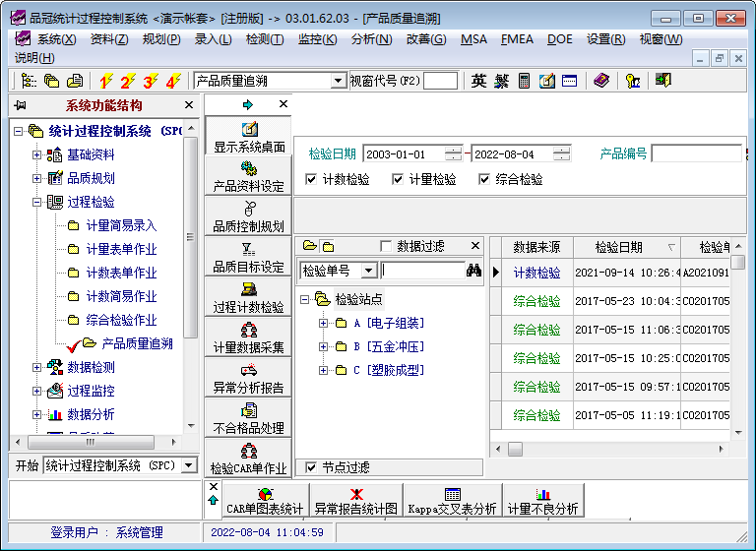Click the data table horizontal scrollbar thumb
The width and height of the screenshot is (756, 551).
click(x=515, y=449)
